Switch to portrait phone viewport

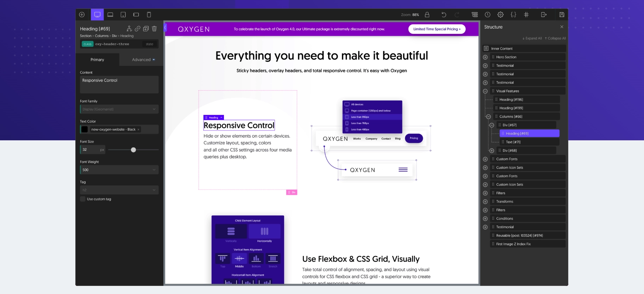point(149,14)
